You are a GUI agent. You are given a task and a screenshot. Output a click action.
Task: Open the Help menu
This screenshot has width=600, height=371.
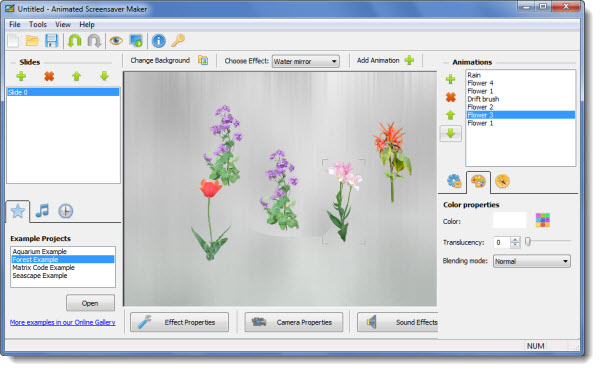point(87,24)
